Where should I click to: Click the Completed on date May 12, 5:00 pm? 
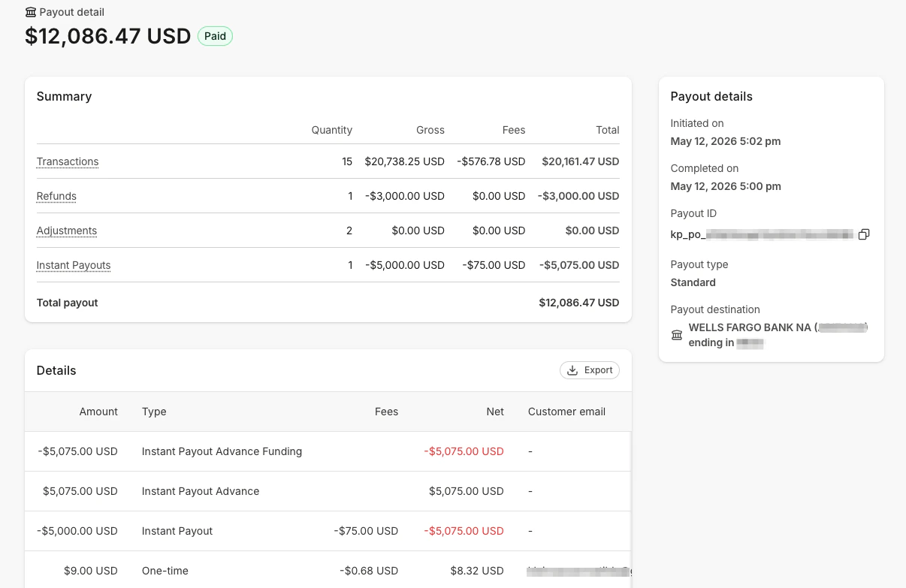726,186
